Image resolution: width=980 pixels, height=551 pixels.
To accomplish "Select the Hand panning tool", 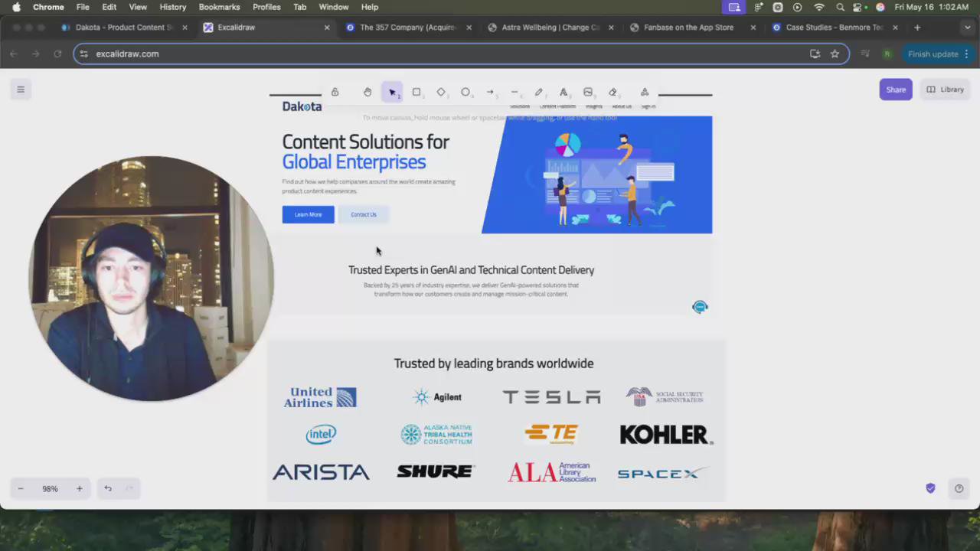I will 367,92.
